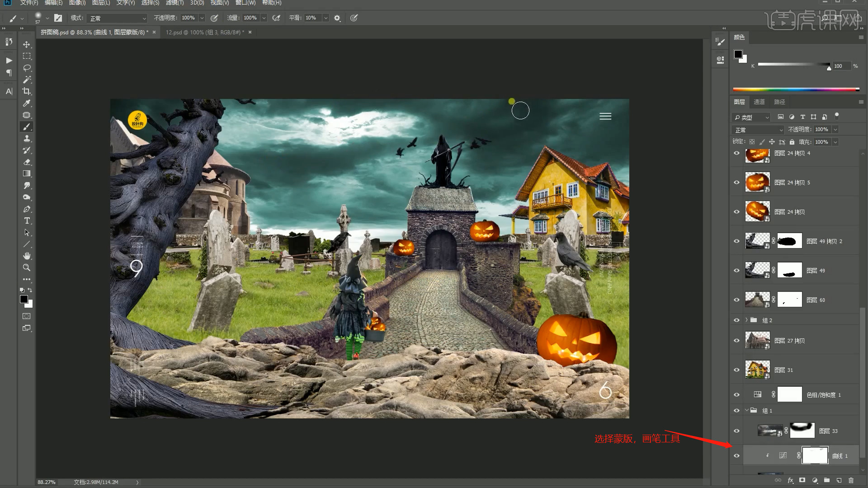Screen dimensions: 868x488
Task: Select the Smudge tool
Action: click(27, 185)
